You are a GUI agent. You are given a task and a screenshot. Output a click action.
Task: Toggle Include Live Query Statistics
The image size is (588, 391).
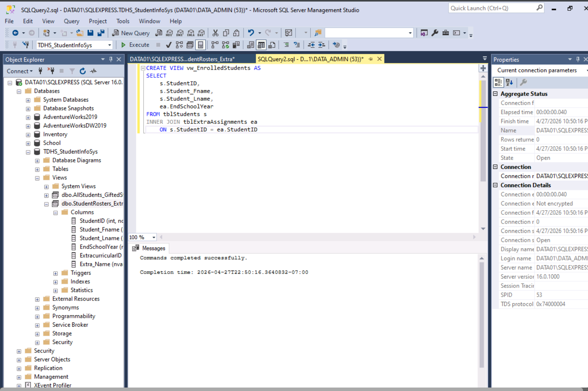point(226,45)
